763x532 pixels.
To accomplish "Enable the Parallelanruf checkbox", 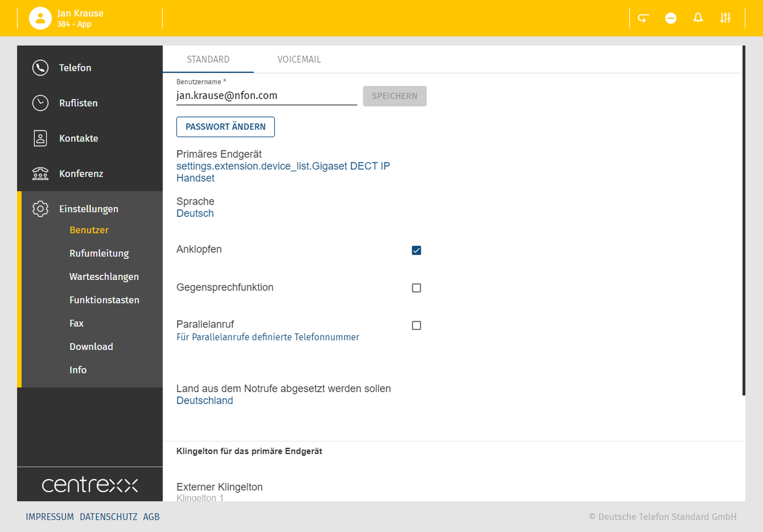I will (416, 326).
